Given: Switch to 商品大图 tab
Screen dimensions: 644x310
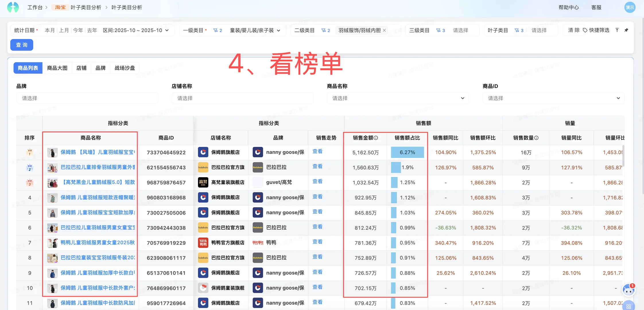Looking at the screenshot, I should (57, 68).
